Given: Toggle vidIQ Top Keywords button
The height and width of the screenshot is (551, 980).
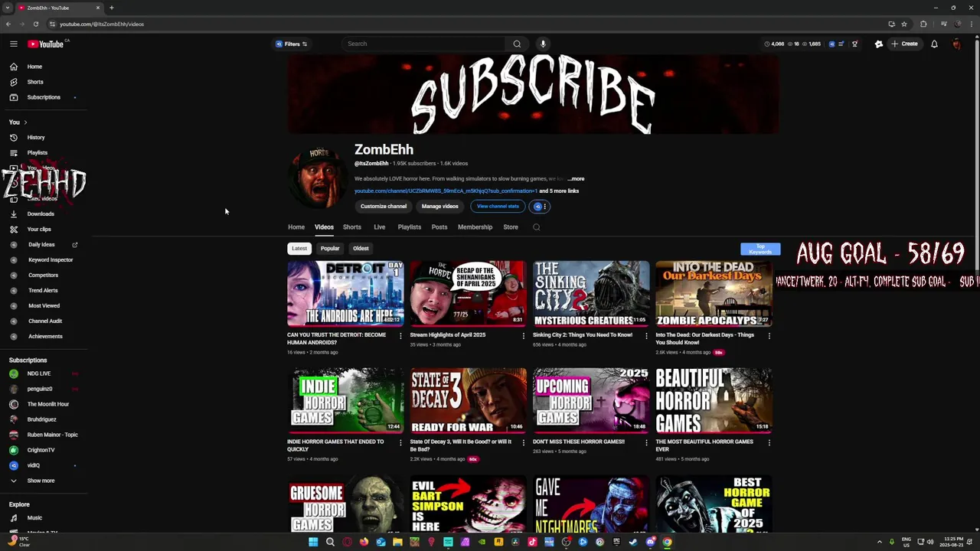Looking at the screenshot, I should pyautogui.click(x=760, y=249).
